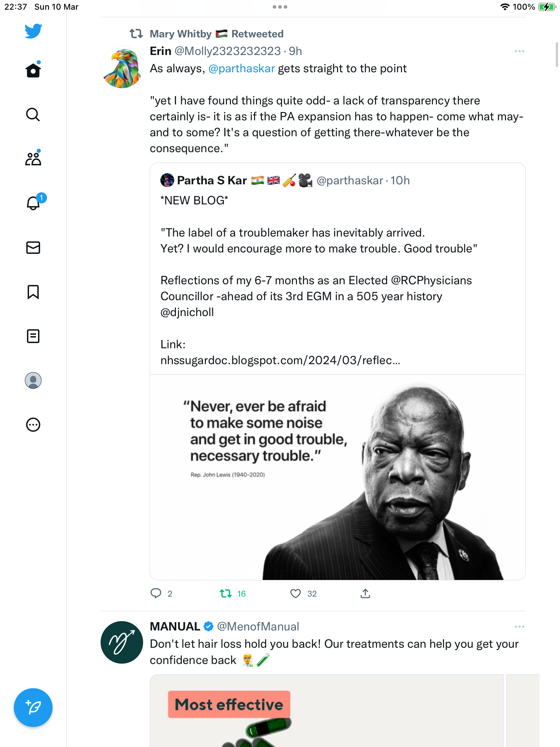Open the Profile avatar icon in sidebar

coord(33,380)
